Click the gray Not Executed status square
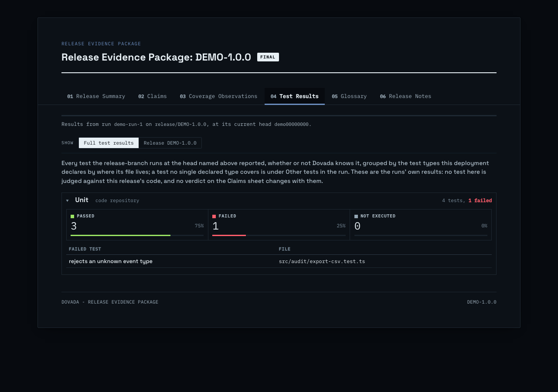The height and width of the screenshot is (392, 558). pos(356,216)
